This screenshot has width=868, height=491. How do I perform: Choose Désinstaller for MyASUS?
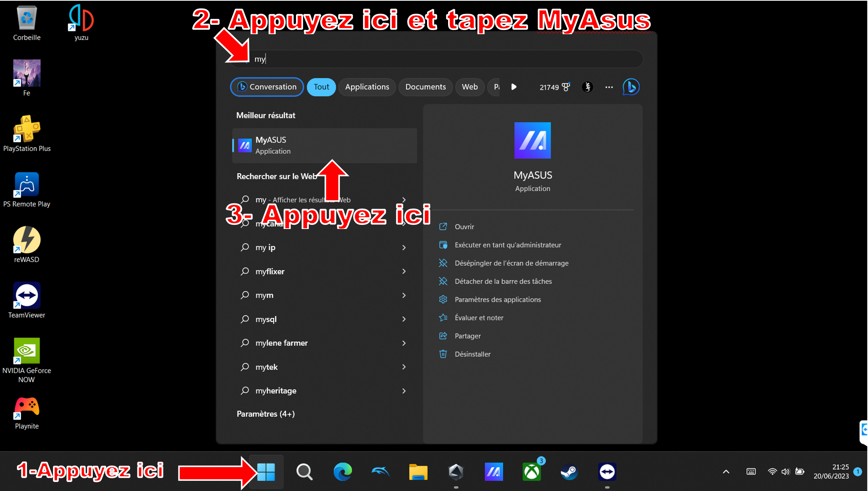[x=472, y=354]
